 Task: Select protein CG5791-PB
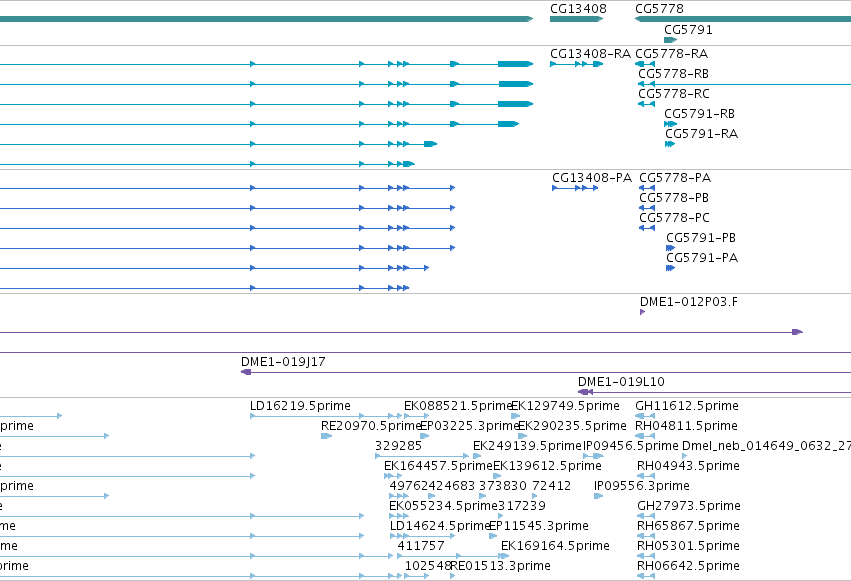pyautogui.click(x=670, y=248)
